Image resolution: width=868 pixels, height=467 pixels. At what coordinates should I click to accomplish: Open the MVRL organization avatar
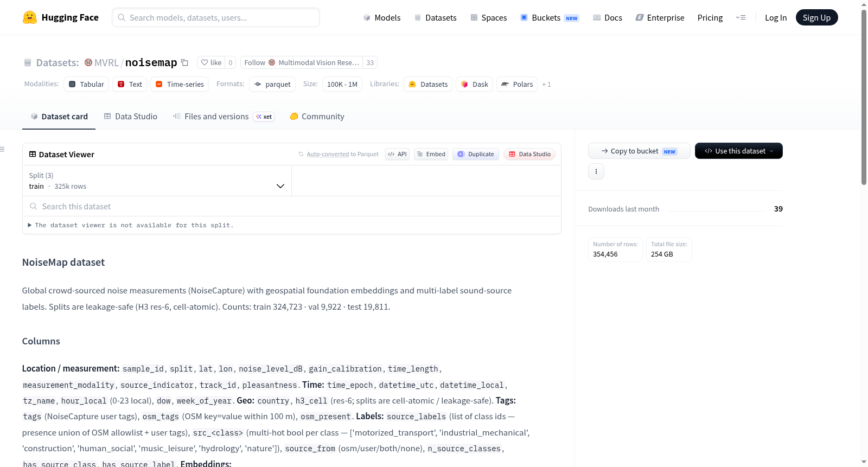pyautogui.click(x=88, y=62)
